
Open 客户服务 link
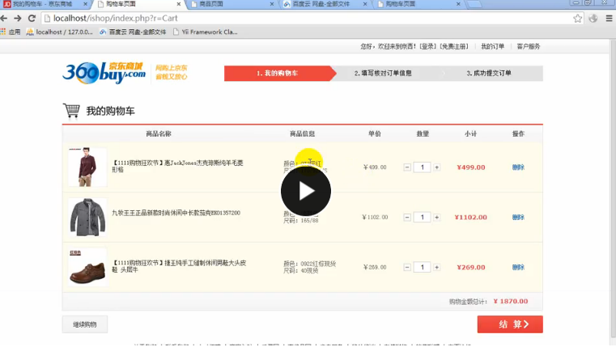[529, 46]
